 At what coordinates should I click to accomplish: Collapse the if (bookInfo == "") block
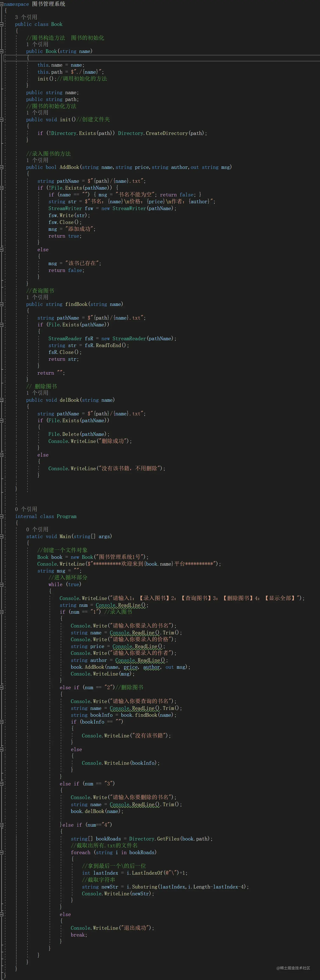(x=1, y=722)
